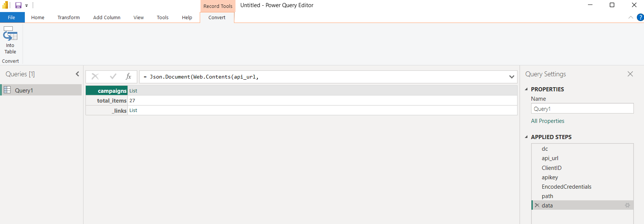Open the File menu
The width and height of the screenshot is (644, 224).
point(12,17)
